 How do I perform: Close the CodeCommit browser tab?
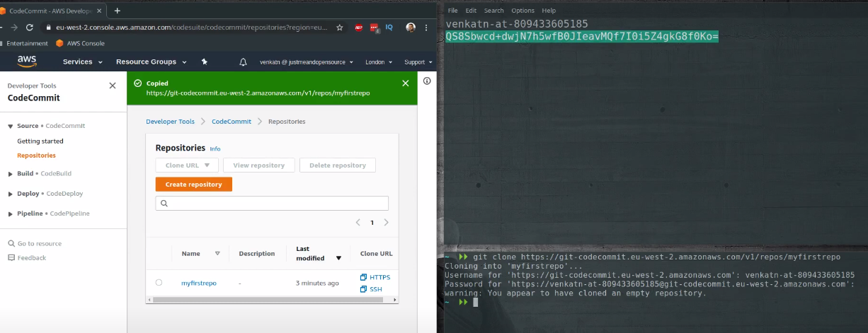pos(101,11)
